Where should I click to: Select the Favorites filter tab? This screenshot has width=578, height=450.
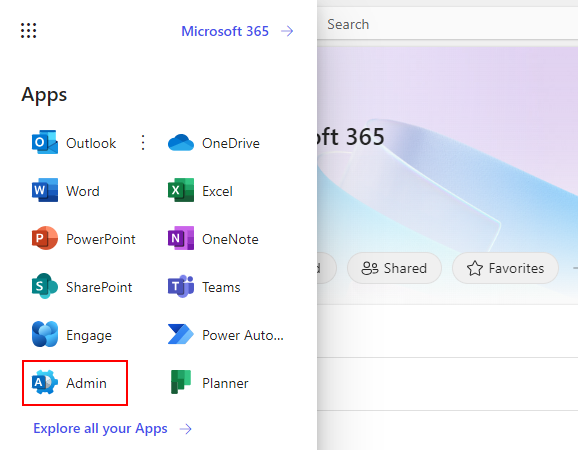(x=505, y=268)
